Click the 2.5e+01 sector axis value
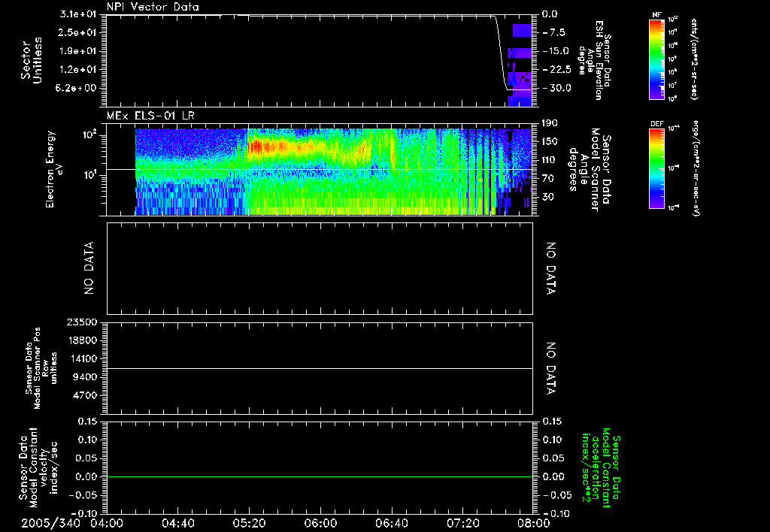Viewport: 770px width, 532px height. pyautogui.click(x=77, y=32)
